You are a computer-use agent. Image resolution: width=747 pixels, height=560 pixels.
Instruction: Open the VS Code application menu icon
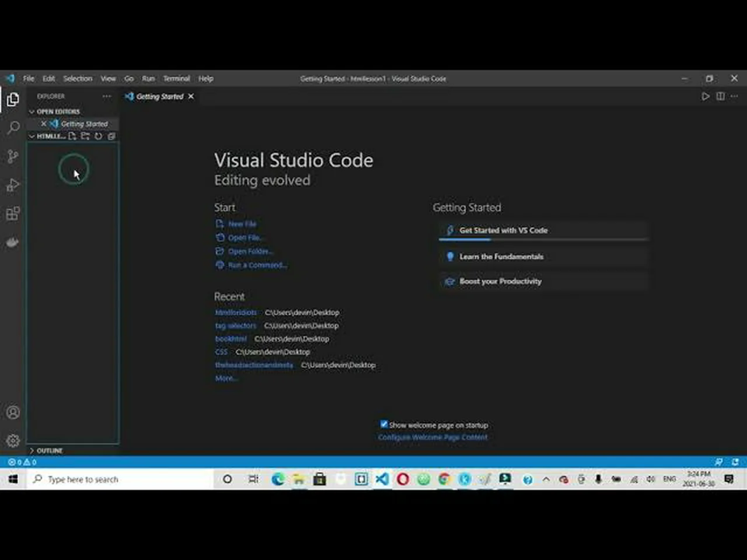10,78
